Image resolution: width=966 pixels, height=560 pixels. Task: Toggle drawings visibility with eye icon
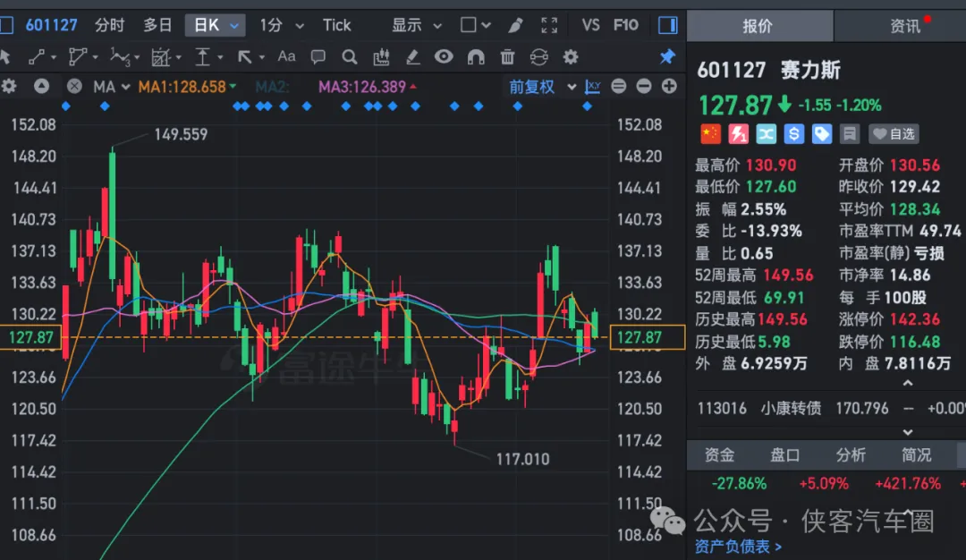pyautogui.click(x=444, y=57)
